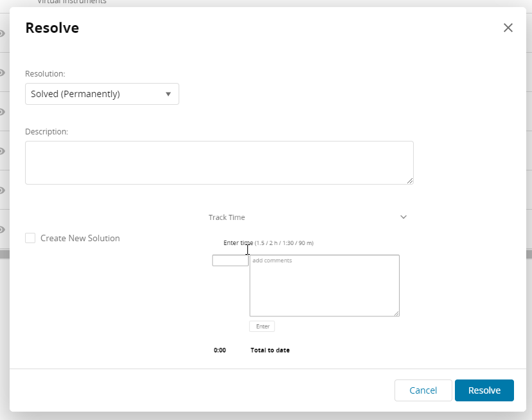Click the Total to date label
The width and height of the screenshot is (532, 420).
click(x=270, y=351)
